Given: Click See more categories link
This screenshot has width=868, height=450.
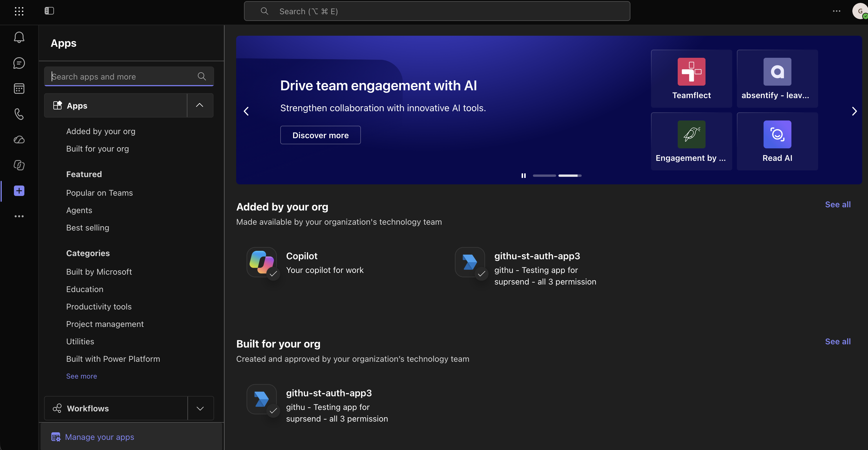Looking at the screenshot, I should [x=82, y=376].
